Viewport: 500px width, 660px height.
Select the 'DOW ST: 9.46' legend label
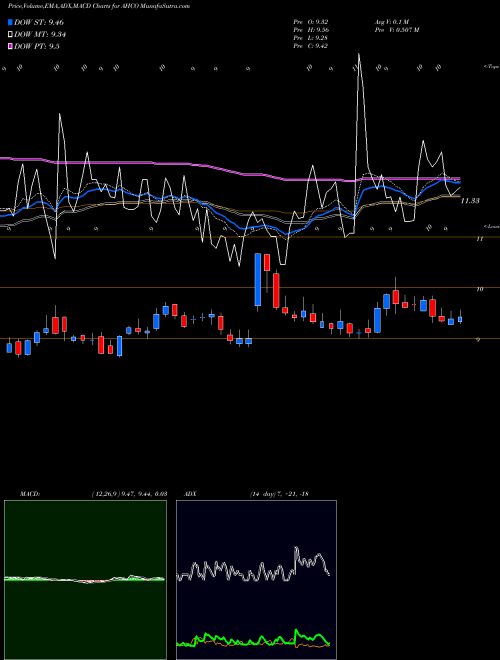tap(39, 22)
